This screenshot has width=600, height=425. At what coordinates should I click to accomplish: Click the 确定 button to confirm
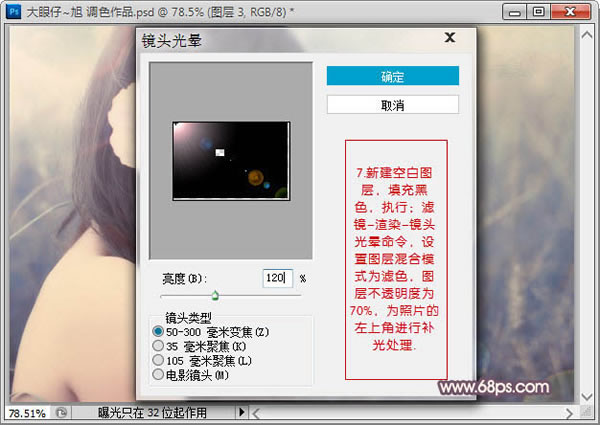coord(392,77)
